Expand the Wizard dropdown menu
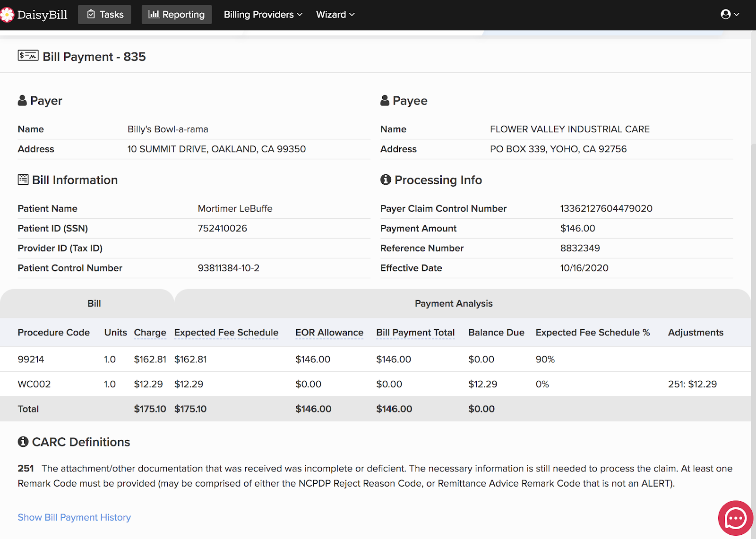Viewport: 756px width, 539px height. tap(335, 15)
